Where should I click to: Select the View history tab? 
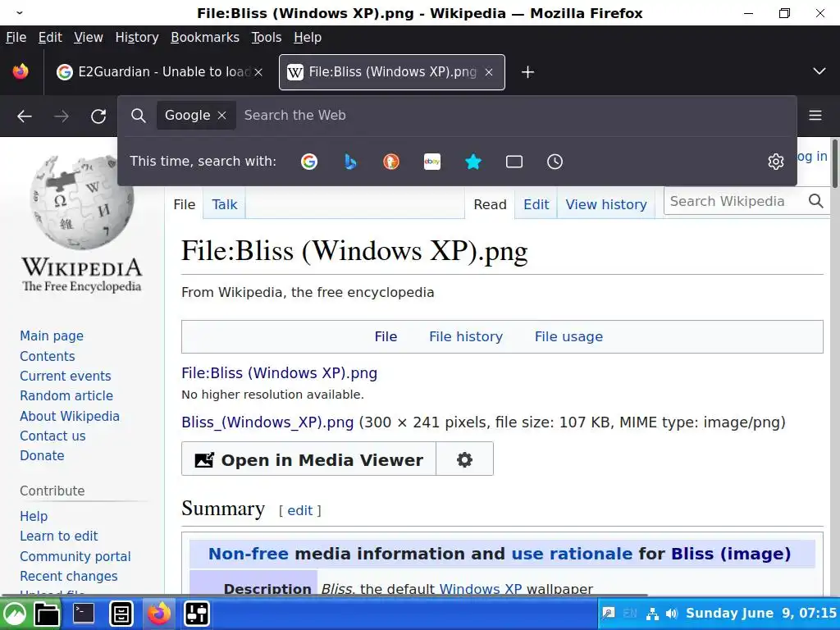tap(606, 204)
